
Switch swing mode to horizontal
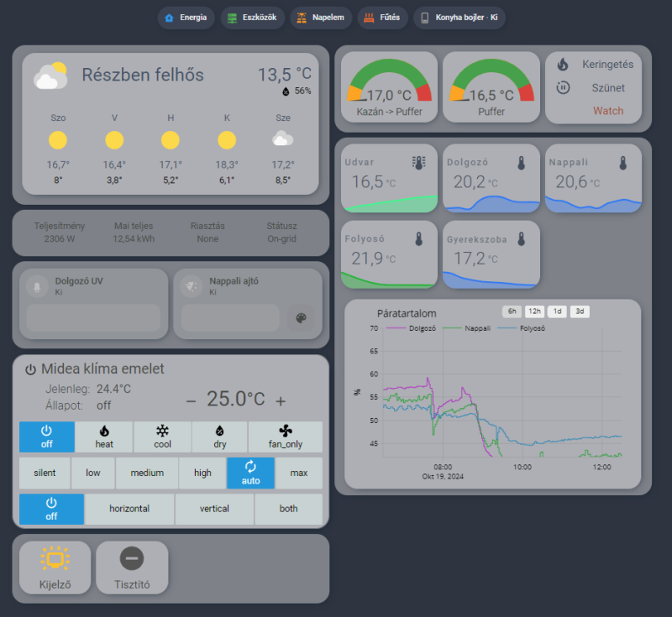click(129, 509)
